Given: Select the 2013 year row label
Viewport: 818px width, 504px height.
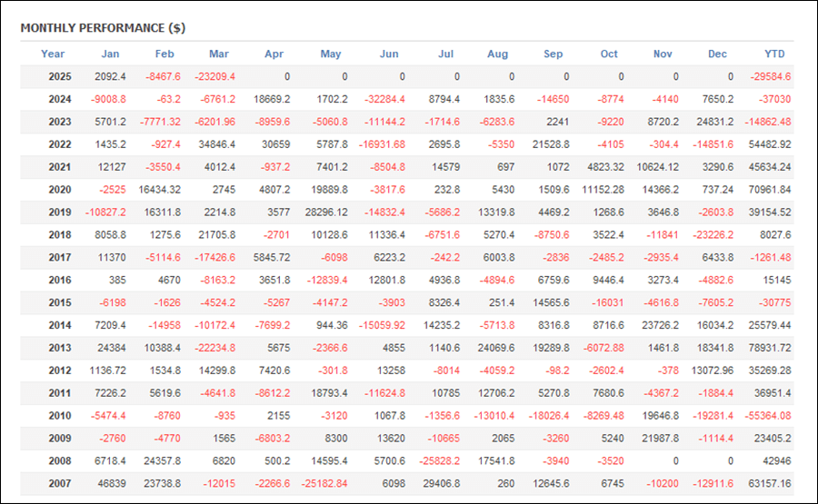Looking at the screenshot, I should tap(60, 348).
